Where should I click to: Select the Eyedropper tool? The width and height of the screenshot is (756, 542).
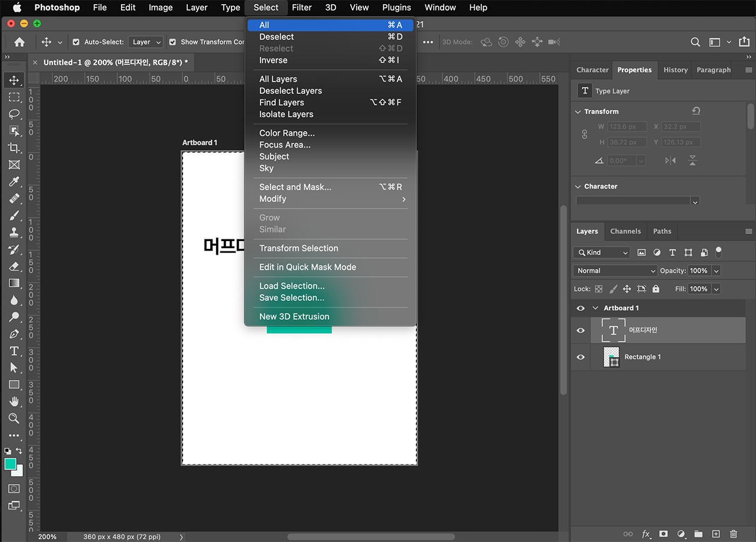(14, 181)
